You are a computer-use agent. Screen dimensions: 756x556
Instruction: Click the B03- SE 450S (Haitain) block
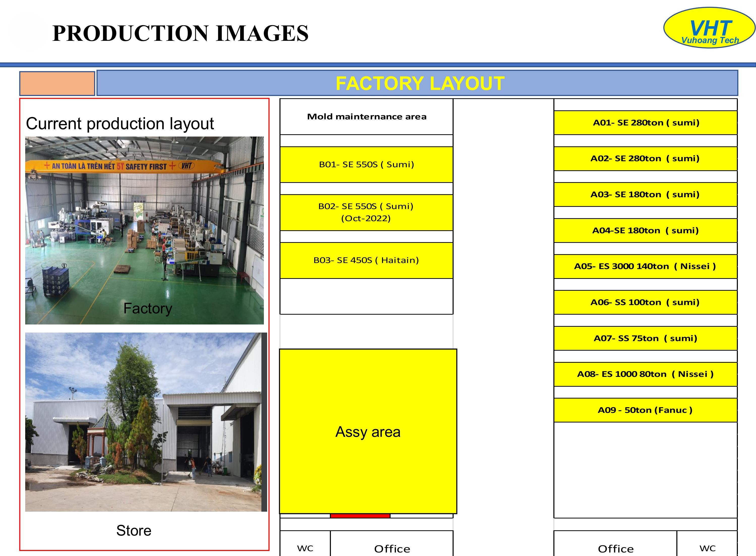coord(366,260)
